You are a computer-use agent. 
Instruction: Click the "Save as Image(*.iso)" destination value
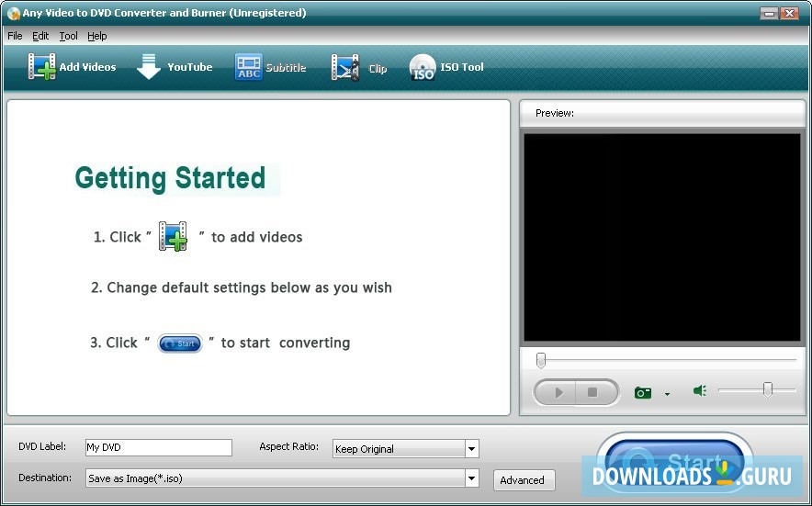[135, 478]
